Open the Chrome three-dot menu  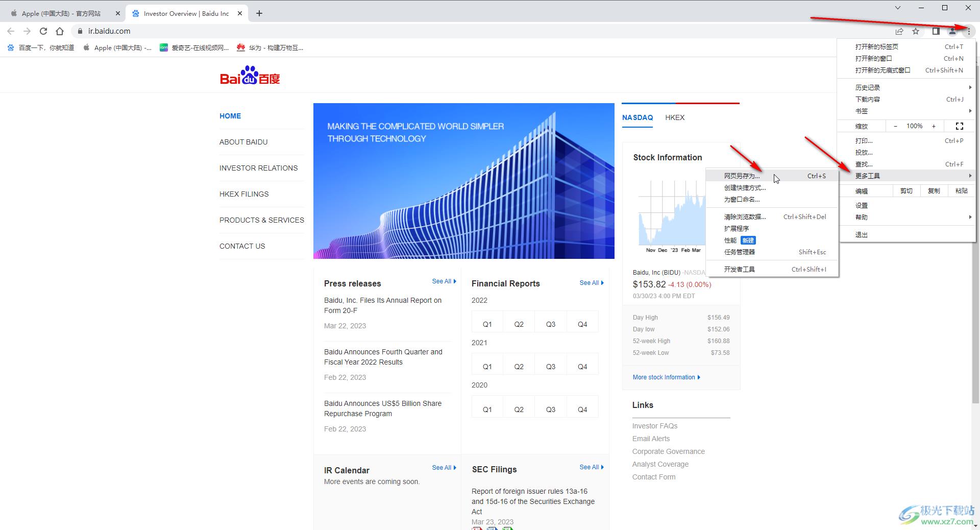[x=969, y=31]
